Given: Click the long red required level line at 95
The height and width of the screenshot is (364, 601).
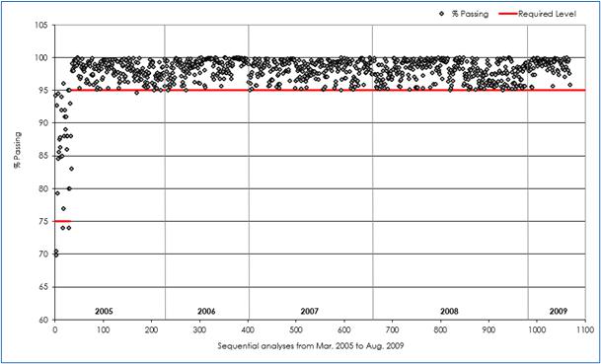Looking at the screenshot, I should pyautogui.click(x=328, y=91).
